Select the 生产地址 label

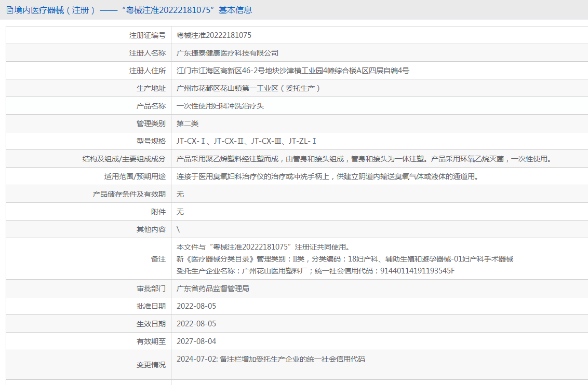(x=151, y=88)
